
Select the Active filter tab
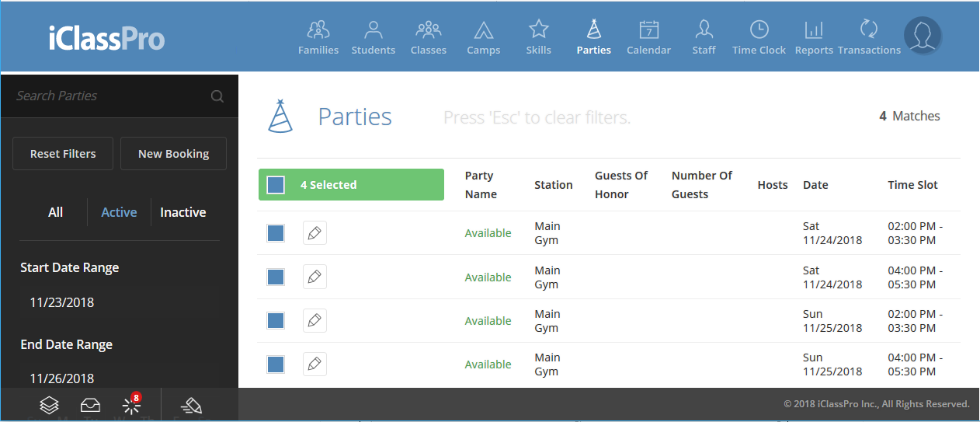pos(119,212)
